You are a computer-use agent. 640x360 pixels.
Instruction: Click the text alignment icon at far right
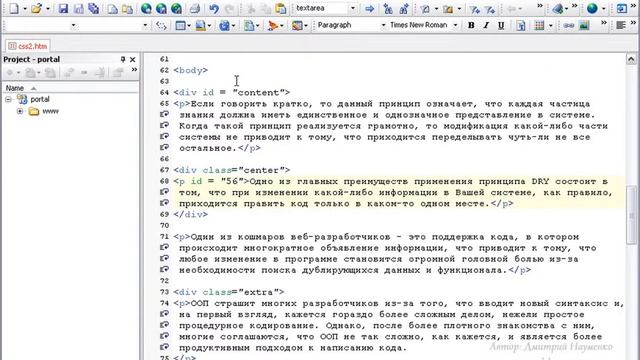tap(621, 25)
